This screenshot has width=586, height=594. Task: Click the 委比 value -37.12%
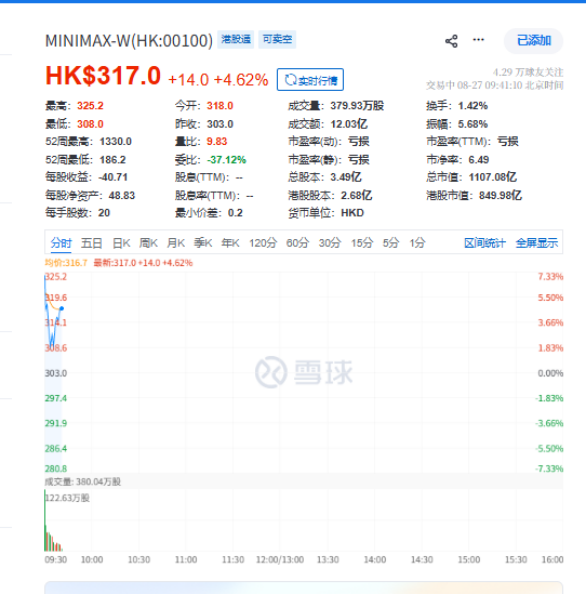click(x=227, y=160)
